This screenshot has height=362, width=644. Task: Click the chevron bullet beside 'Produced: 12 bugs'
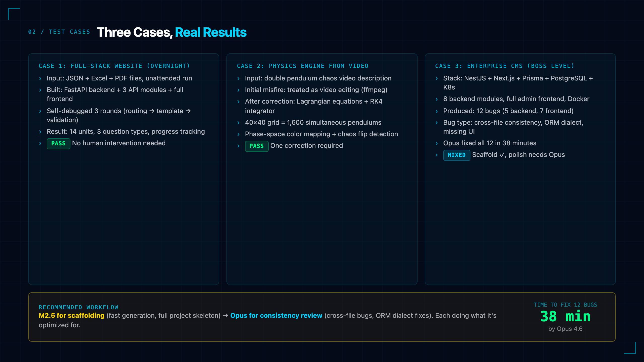(437, 111)
